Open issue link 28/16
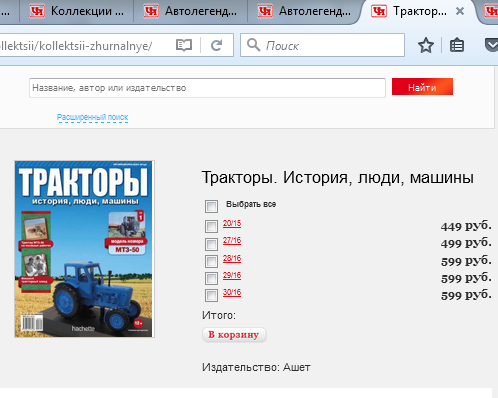Screen dimensions: 498x398 point(232,258)
